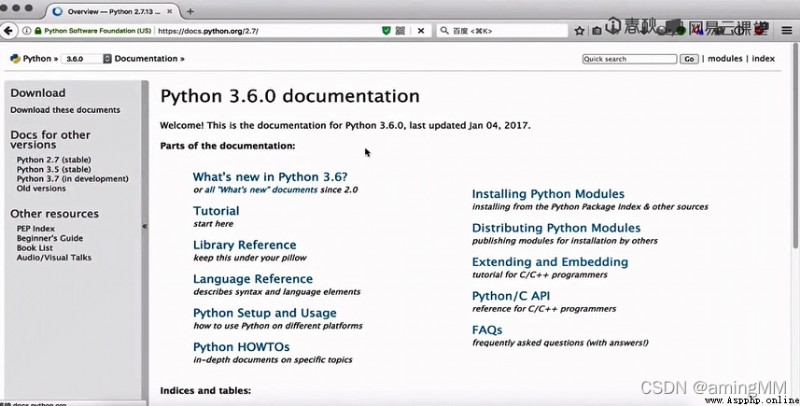Screen dimensions: 800x406
Task: Open Python 2.7 (stable) docs link
Action: click(x=54, y=160)
